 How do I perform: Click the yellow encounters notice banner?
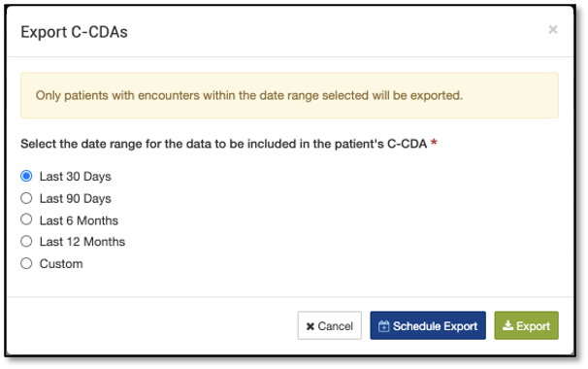tap(289, 95)
